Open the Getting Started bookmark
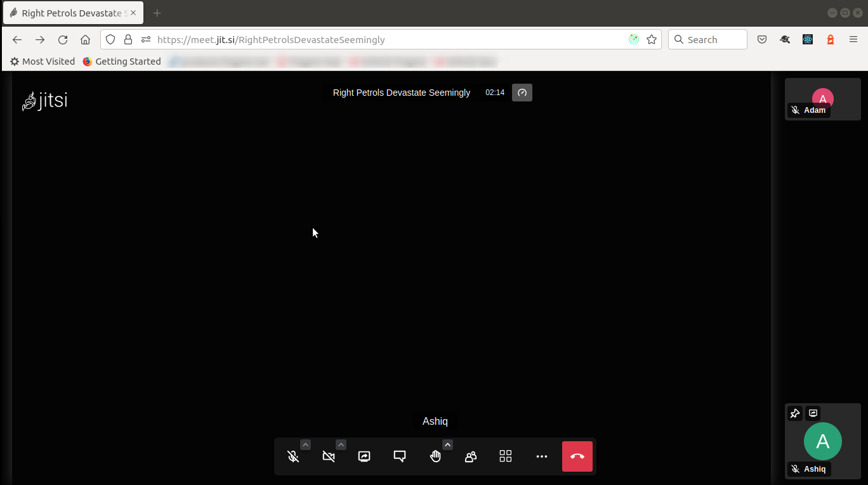 click(121, 61)
